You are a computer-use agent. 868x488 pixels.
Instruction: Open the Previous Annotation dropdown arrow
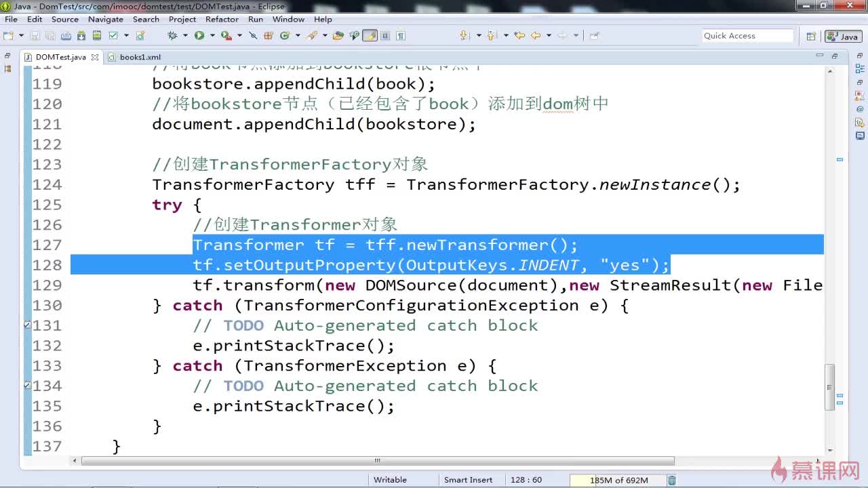[x=506, y=35]
